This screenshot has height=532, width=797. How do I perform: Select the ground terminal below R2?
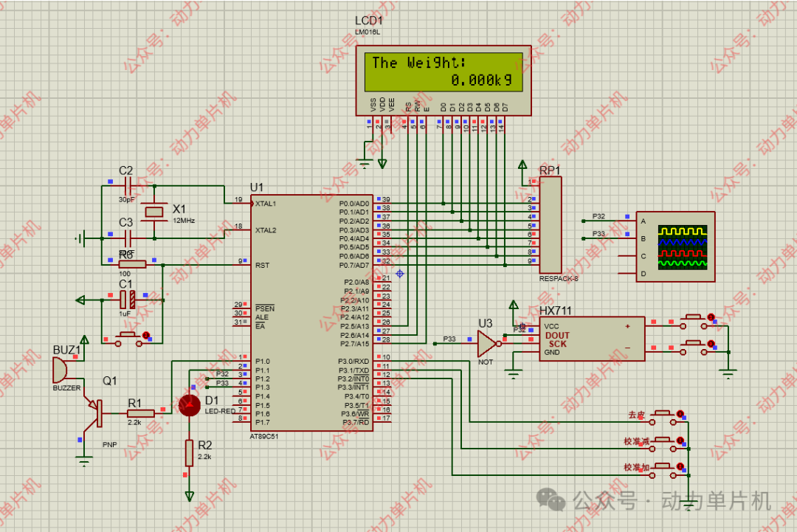point(189,496)
